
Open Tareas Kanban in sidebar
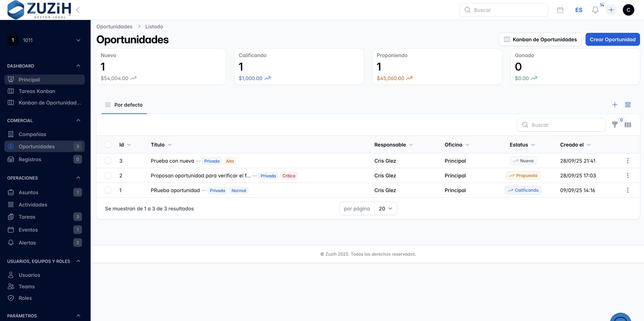point(37,91)
